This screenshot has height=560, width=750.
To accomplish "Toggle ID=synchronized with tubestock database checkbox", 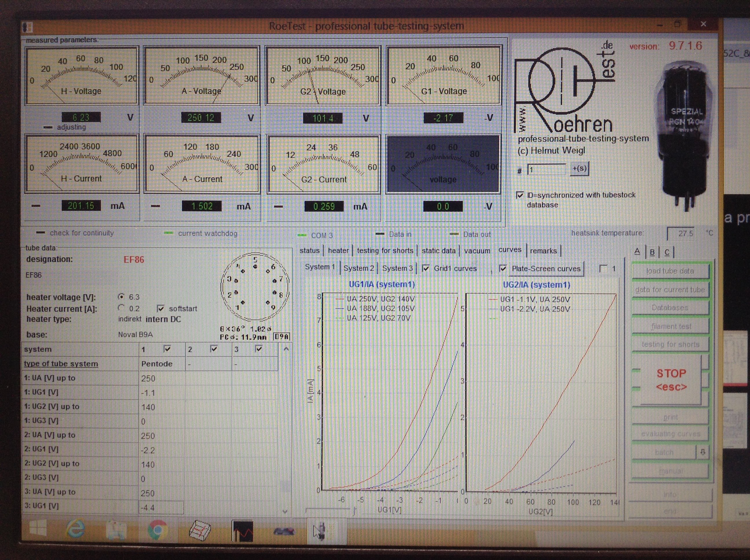I will pos(520,195).
